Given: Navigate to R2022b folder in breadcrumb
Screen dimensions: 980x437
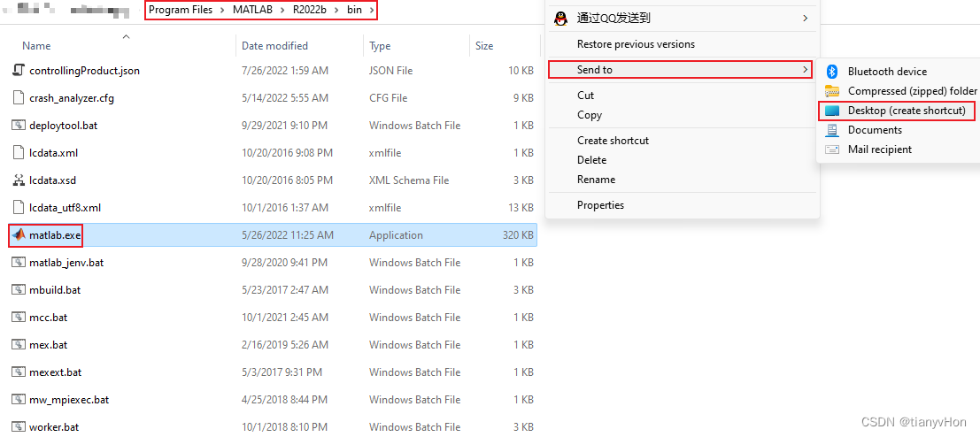Looking at the screenshot, I should [310, 11].
